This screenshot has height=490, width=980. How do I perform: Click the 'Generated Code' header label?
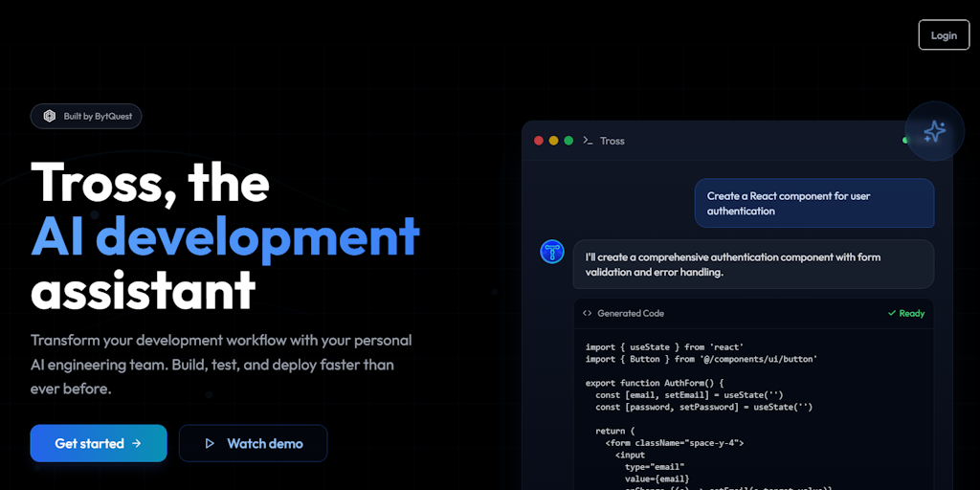631,314
